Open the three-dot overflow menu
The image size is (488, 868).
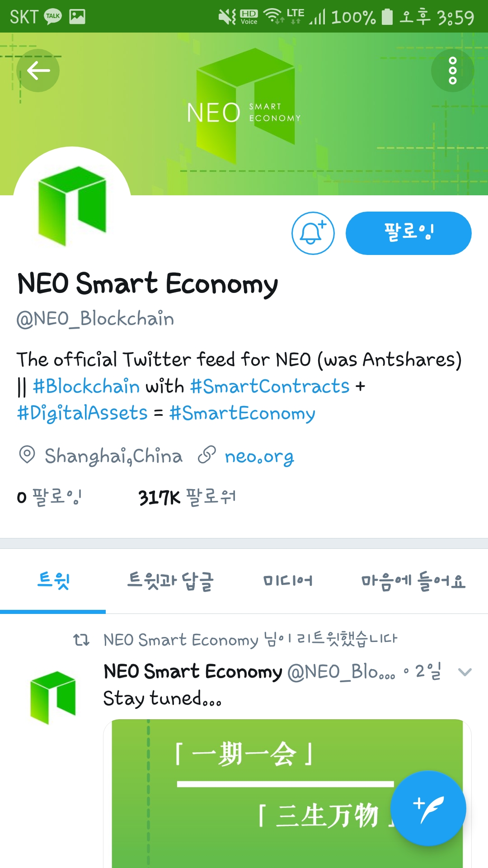(x=452, y=71)
